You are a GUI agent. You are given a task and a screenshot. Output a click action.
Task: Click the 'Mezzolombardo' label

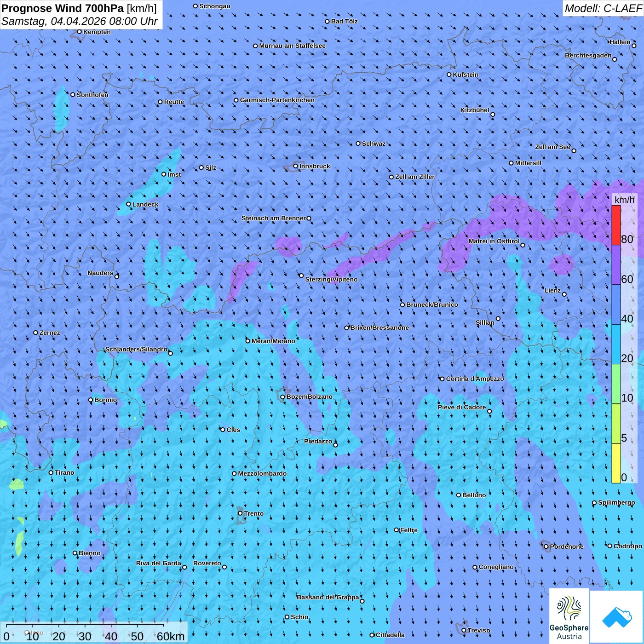262,473
